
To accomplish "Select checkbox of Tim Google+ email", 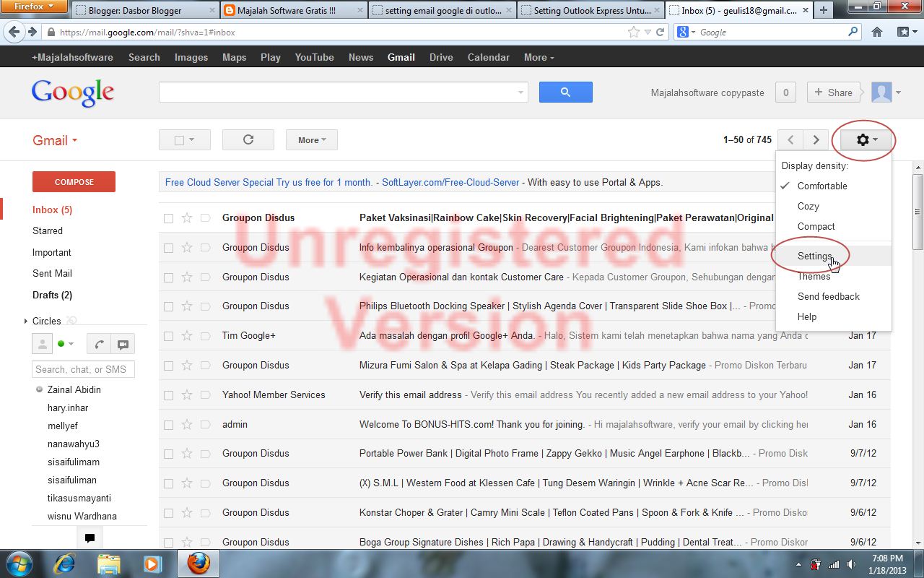I will click(168, 336).
